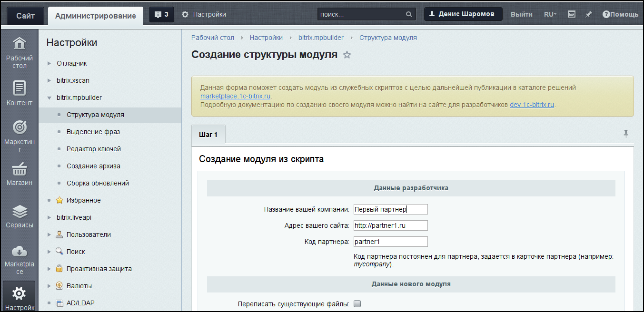Viewport: 644px width, 312px height.
Task: Expand the Отладчик tree node
Action: coord(49,63)
